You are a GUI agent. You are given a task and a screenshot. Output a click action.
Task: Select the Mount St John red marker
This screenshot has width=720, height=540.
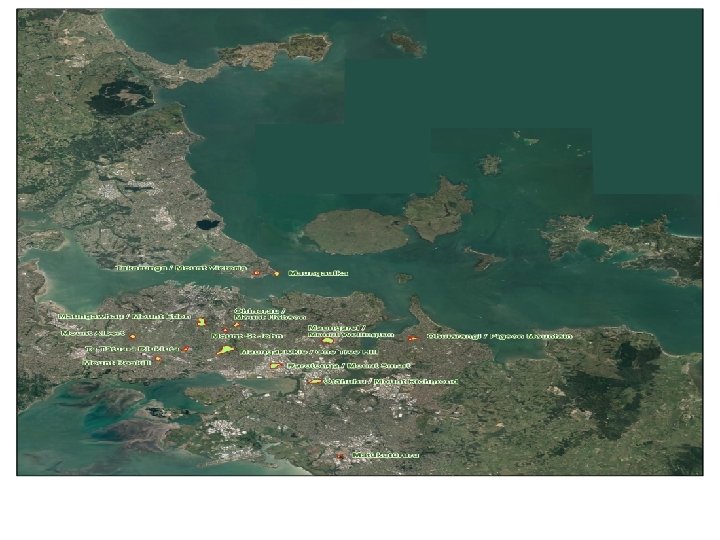pos(225,330)
